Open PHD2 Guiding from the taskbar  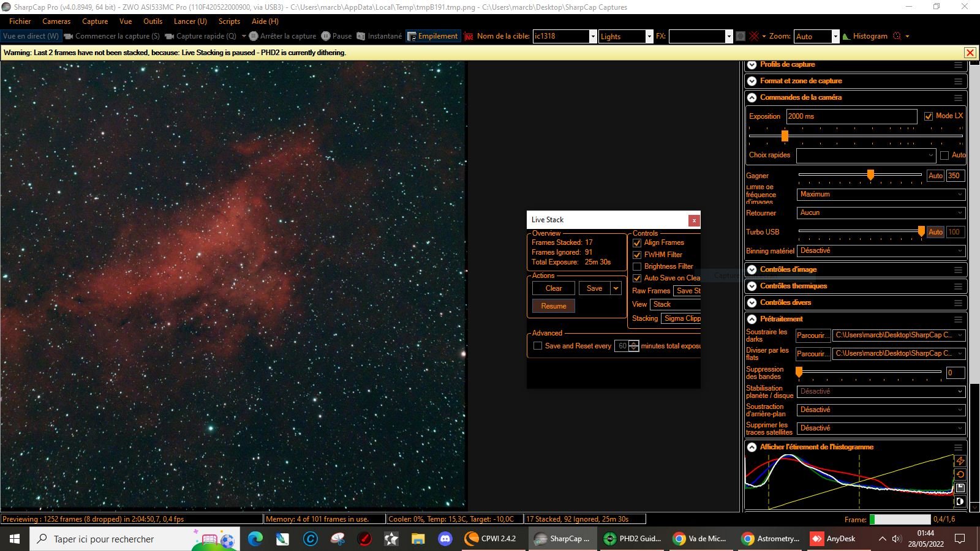[x=633, y=539]
